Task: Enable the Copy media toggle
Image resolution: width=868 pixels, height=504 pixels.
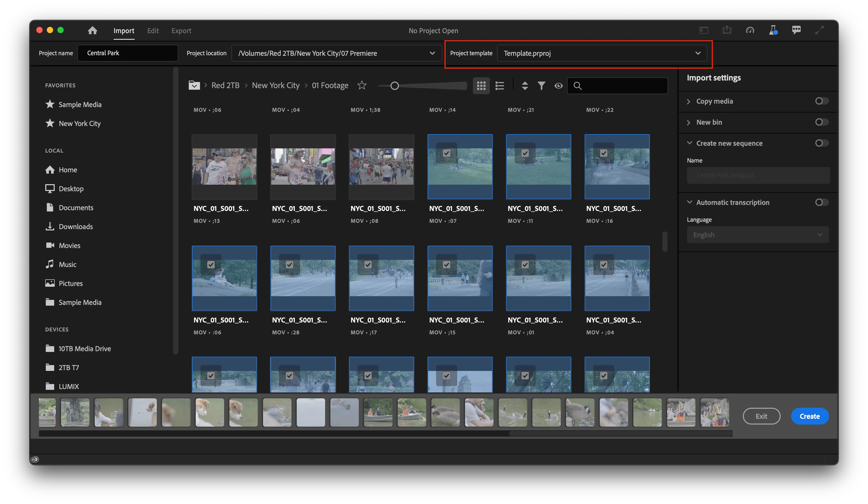Action: pos(821,101)
